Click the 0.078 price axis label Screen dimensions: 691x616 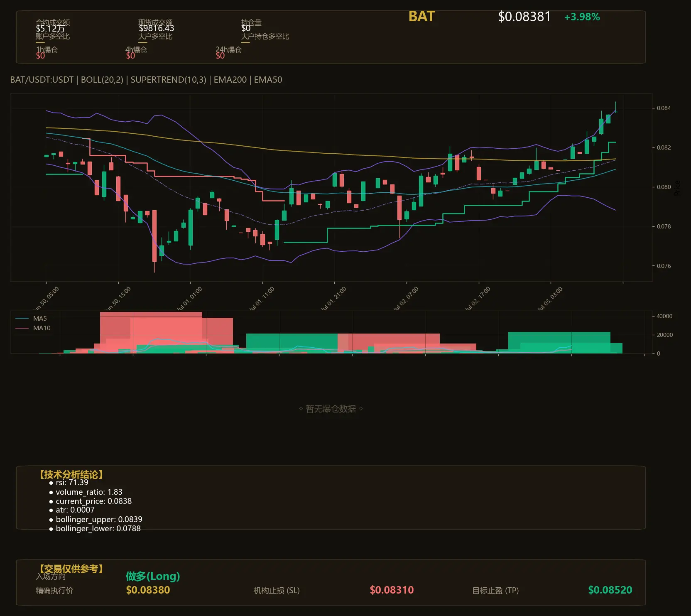coord(664,226)
